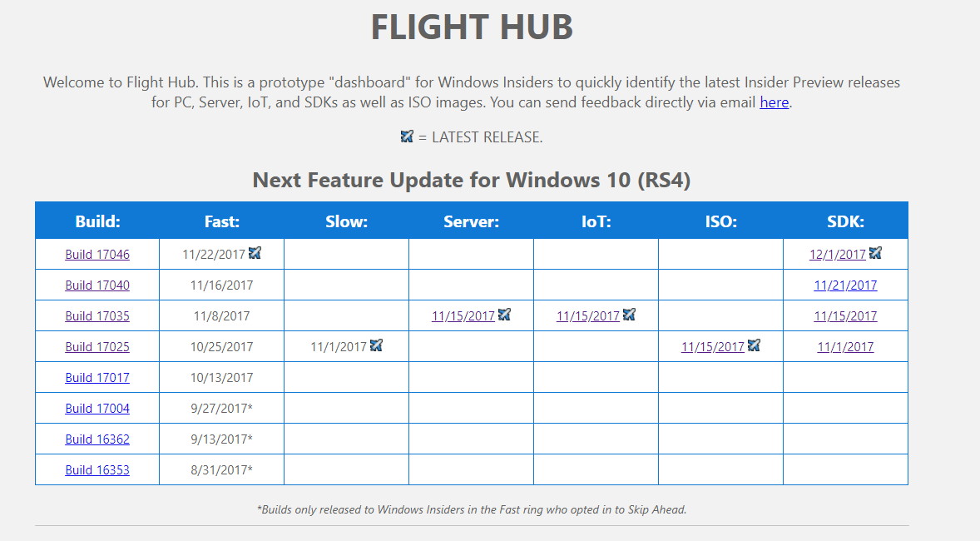This screenshot has width=980, height=541.
Task: Open the Build 17004 link
Action: 97,409
